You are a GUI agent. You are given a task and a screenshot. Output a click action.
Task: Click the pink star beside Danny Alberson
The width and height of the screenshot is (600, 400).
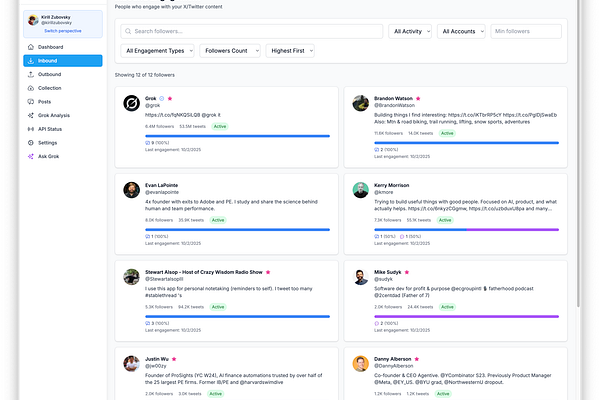[x=416, y=359]
